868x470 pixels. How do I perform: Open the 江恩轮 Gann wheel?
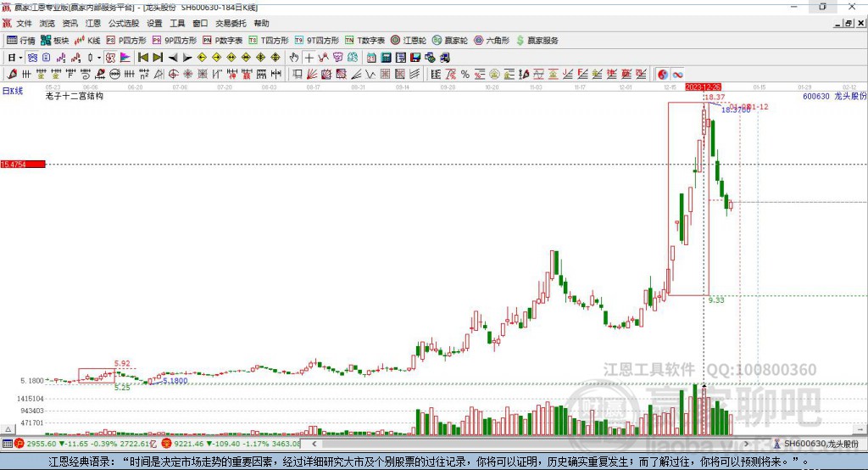click(x=409, y=41)
